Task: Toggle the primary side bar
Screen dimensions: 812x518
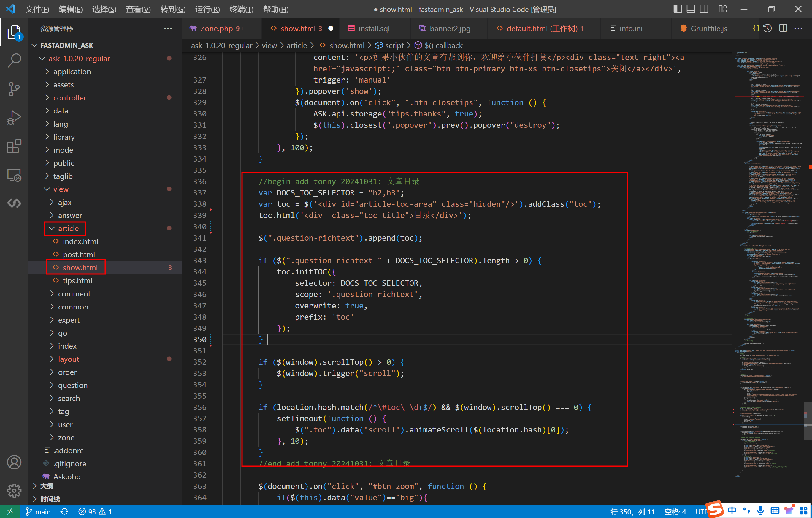Action: coord(678,9)
